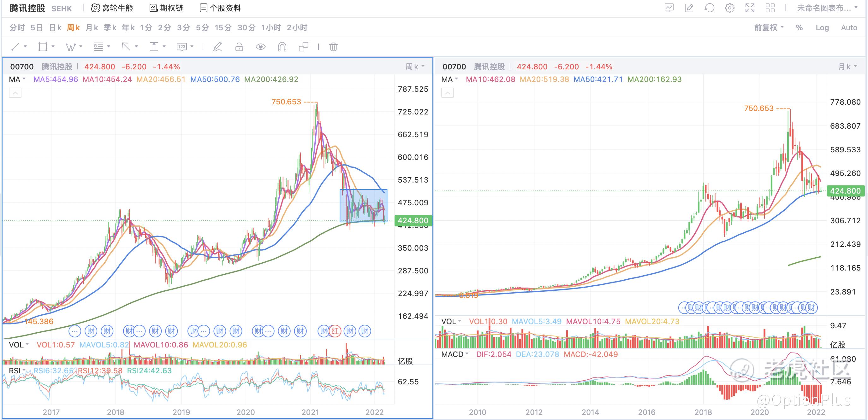Select the arrow annotation tool
Screen dimensions: 868x420
point(126,47)
